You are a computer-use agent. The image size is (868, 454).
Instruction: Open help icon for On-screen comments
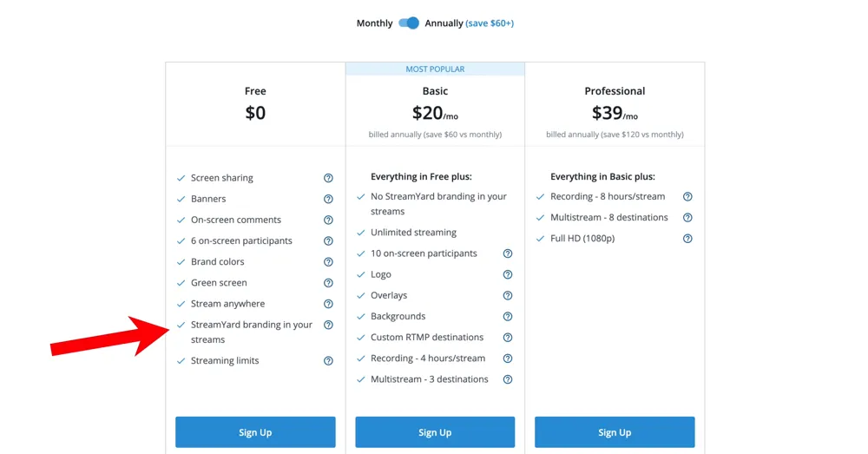(x=328, y=220)
